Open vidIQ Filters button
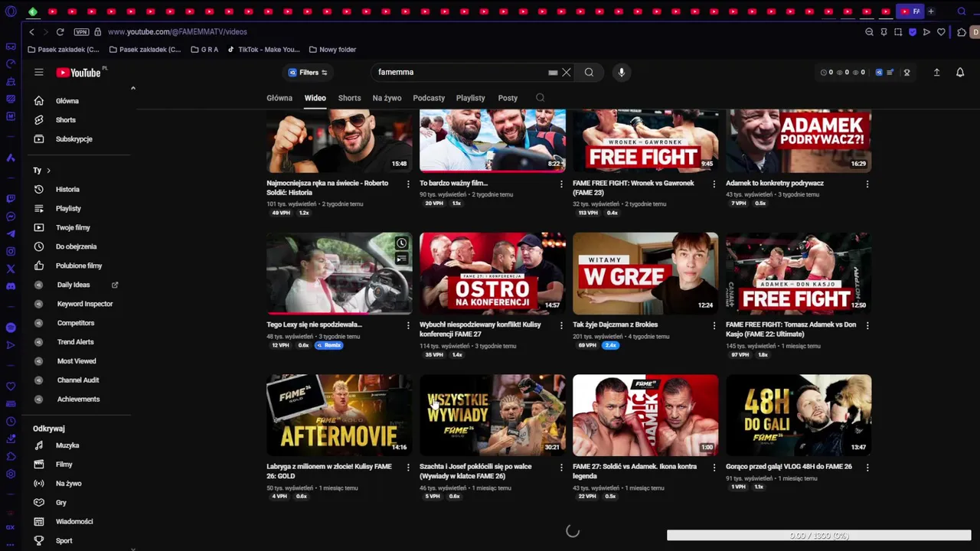Image resolution: width=980 pixels, height=551 pixels. (308, 72)
